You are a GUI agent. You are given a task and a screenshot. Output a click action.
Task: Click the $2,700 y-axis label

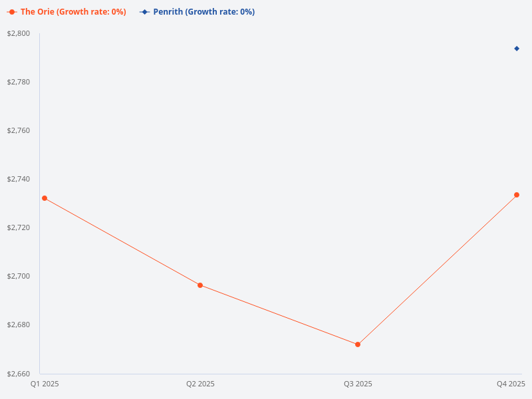coord(19,276)
